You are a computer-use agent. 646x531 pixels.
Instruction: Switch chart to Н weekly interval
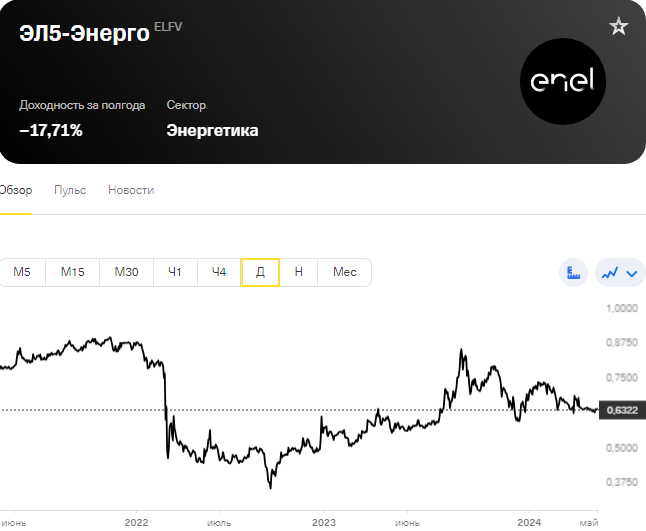pos(299,272)
